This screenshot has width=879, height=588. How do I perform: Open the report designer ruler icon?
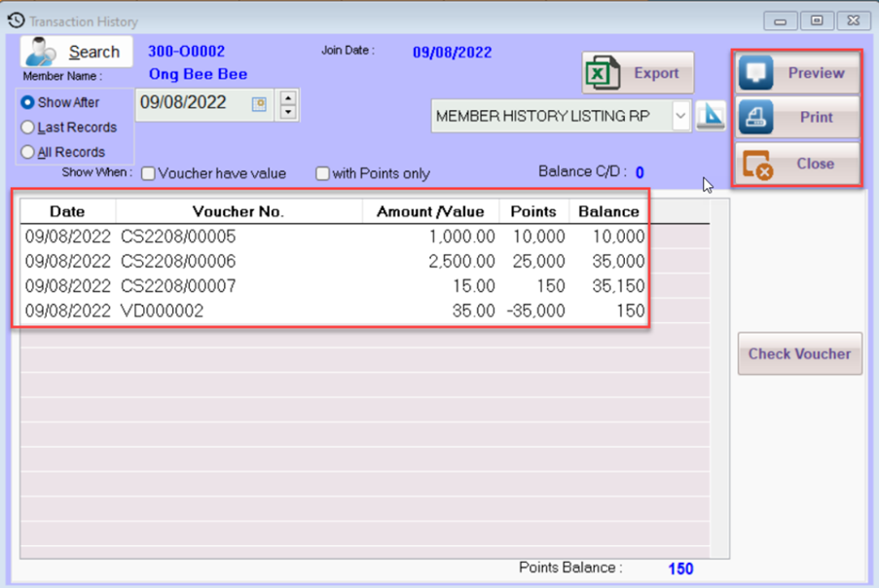712,116
